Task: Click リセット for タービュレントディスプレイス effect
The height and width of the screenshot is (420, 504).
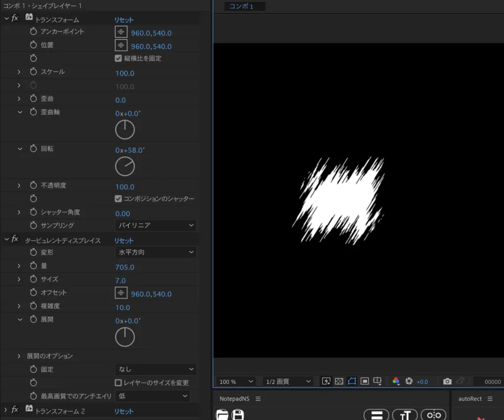Action: pyautogui.click(x=124, y=240)
